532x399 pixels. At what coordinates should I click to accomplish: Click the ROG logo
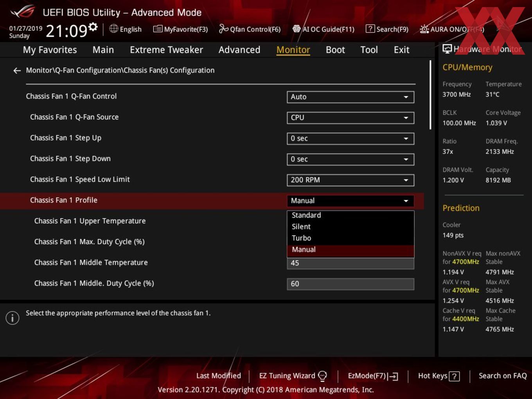coord(23,12)
